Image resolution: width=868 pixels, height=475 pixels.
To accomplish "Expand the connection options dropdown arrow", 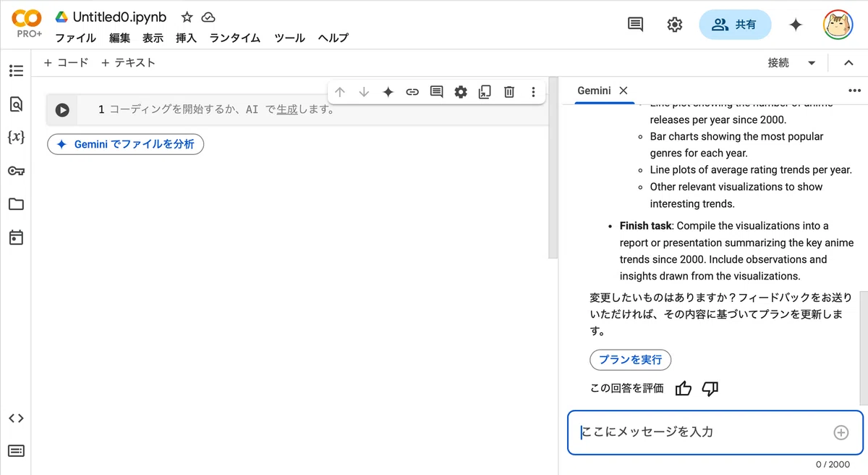I will (812, 63).
